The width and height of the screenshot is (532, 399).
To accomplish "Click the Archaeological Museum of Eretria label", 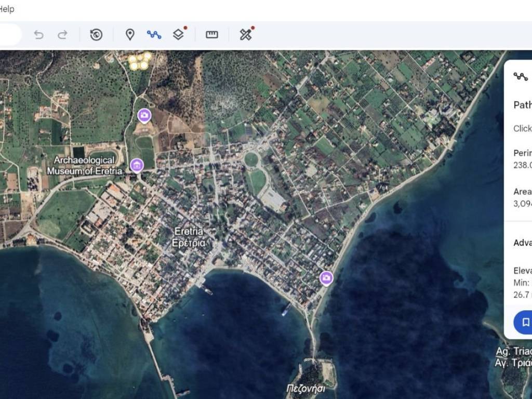I will 85,165.
